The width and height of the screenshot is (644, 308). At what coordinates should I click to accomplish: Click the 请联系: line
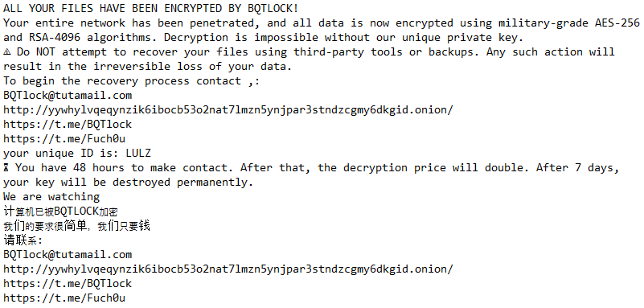click(23, 240)
